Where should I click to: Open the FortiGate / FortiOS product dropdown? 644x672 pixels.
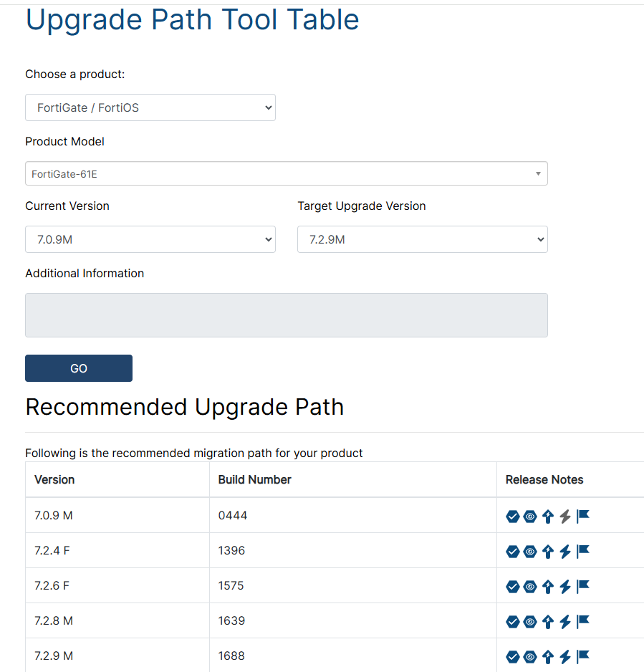[x=150, y=107]
